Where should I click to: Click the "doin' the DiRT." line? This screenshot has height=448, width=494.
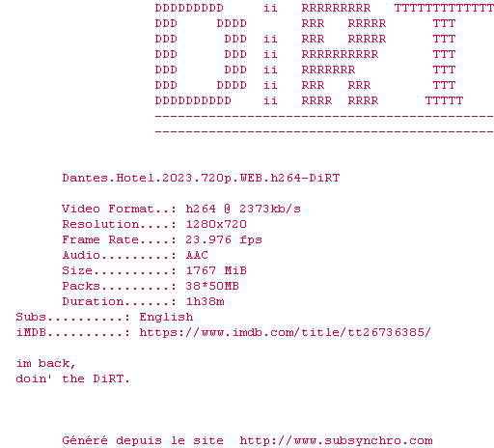tap(72, 378)
